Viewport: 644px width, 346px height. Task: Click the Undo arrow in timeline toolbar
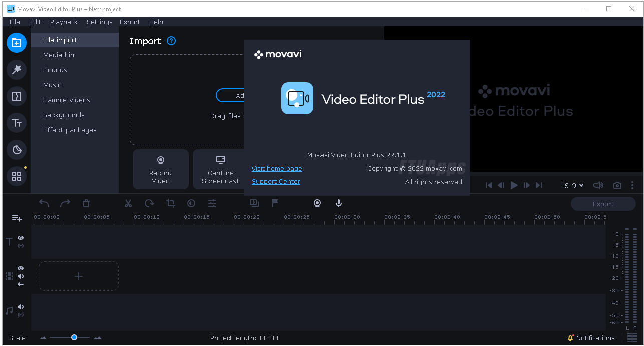44,203
